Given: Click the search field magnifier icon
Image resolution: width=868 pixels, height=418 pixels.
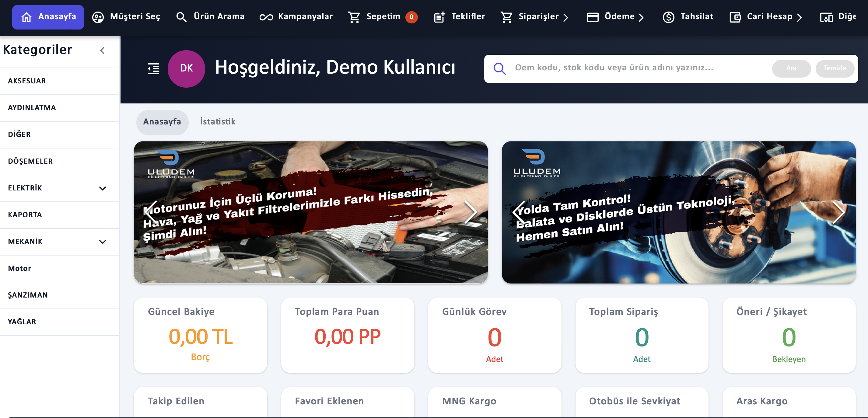Looking at the screenshot, I should [x=499, y=69].
